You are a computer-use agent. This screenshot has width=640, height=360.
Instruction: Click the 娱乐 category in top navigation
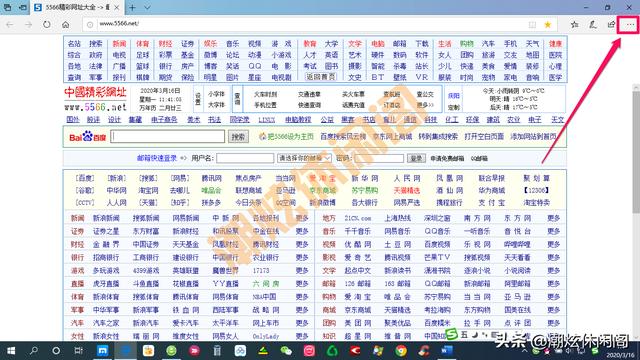click(x=210, y=44)
